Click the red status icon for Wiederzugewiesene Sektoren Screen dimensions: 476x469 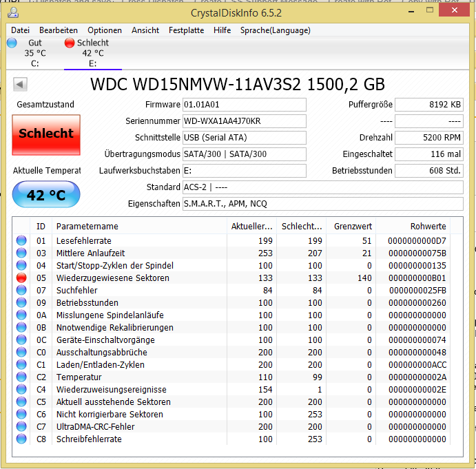coord(21,278)
